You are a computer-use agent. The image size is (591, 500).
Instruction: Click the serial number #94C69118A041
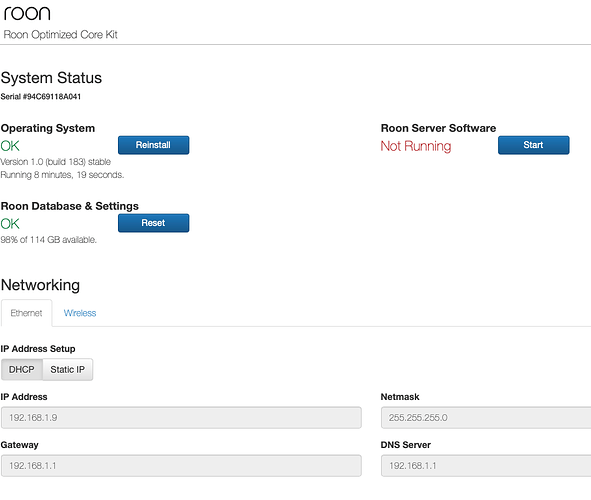(52, 97)
